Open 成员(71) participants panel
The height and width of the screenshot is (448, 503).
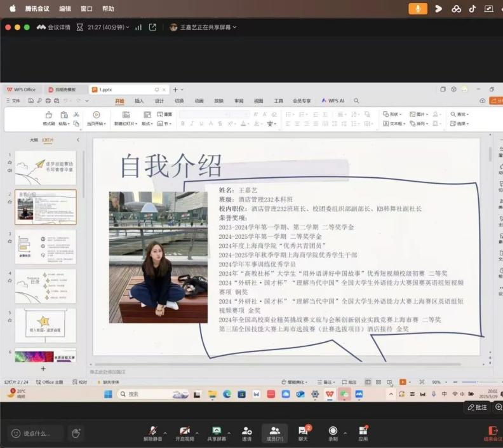275,431
